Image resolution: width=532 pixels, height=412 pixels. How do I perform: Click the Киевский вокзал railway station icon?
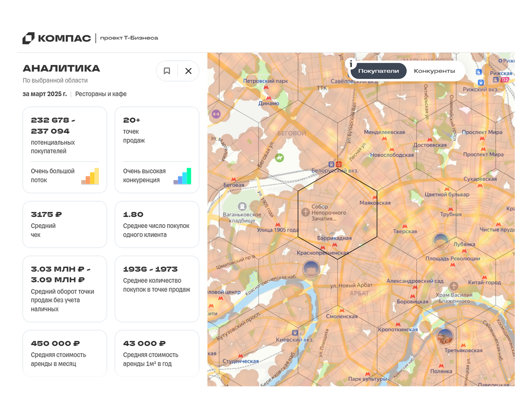295,333
